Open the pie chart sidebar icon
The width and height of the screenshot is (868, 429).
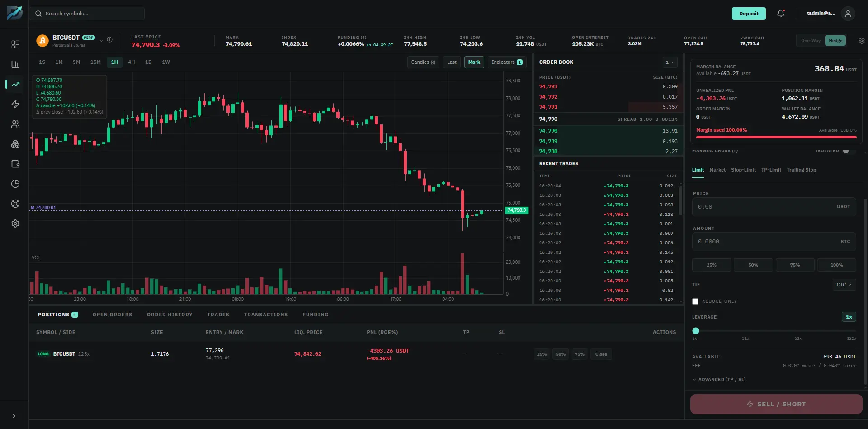point(15,184)
